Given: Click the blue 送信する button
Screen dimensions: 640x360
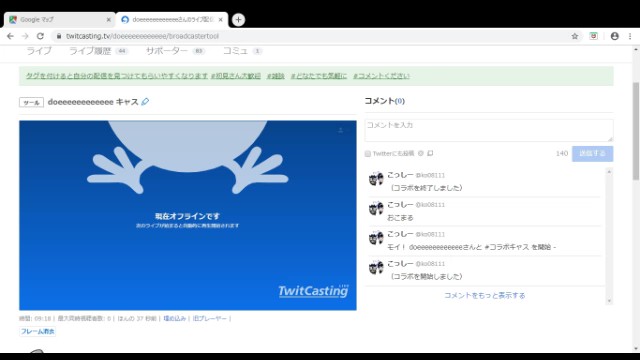Looking at the screenshot, I should (x=592, y=153).
